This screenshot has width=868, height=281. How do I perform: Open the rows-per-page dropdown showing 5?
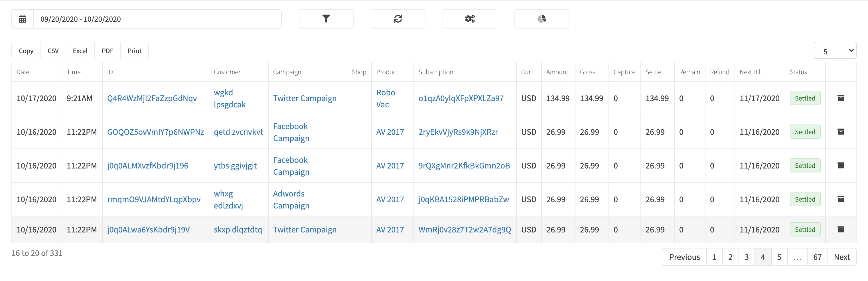pyautogui.click(x=835, y=51)
